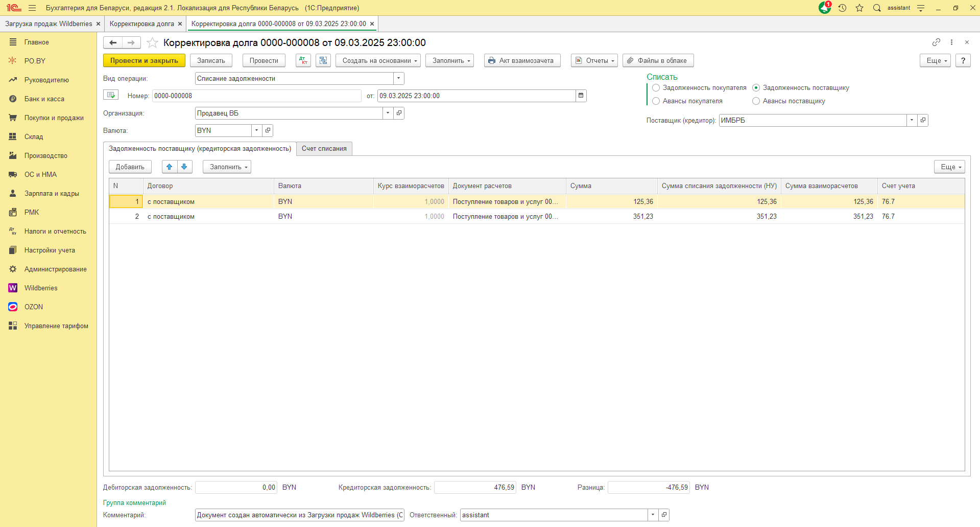Expand the Вид операции dropdown list

click(399, 79)
